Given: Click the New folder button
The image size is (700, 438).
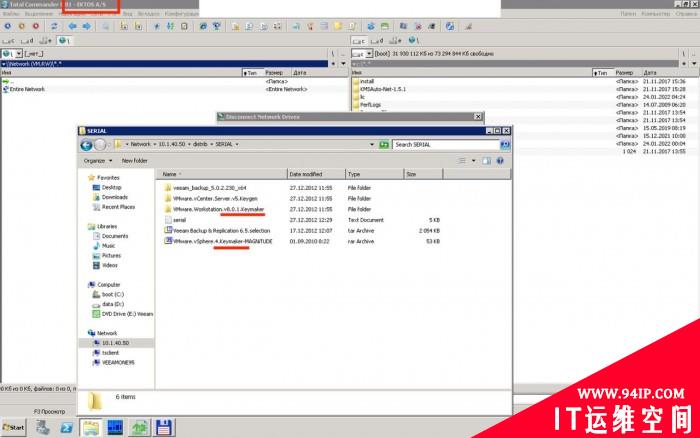Looking at the screenshot, I should click(134, 161).
